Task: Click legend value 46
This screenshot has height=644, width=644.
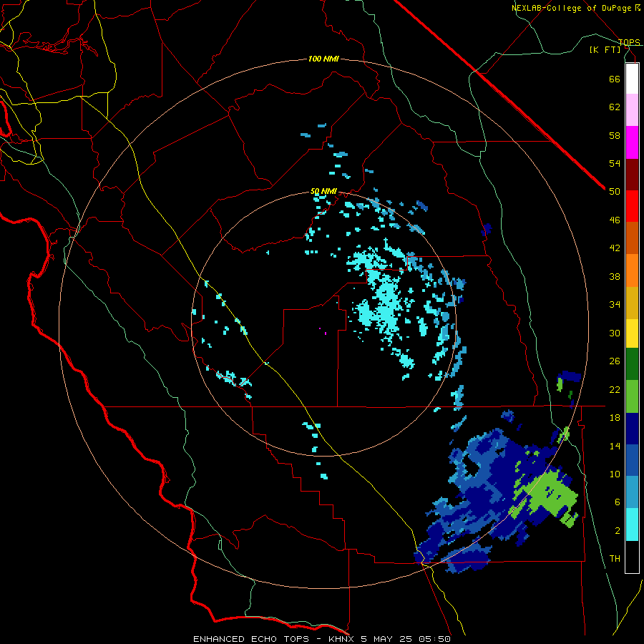Action: pyautogui.click(x=615, y=220)
